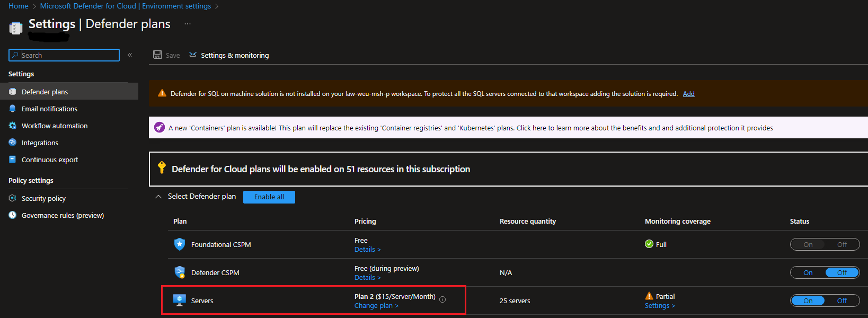Image resolution: width=868 pixels, height=318 pixels.
Task: Click the Partial coverage warning icon
Action: pyautogui.click(x=649, y=296)
